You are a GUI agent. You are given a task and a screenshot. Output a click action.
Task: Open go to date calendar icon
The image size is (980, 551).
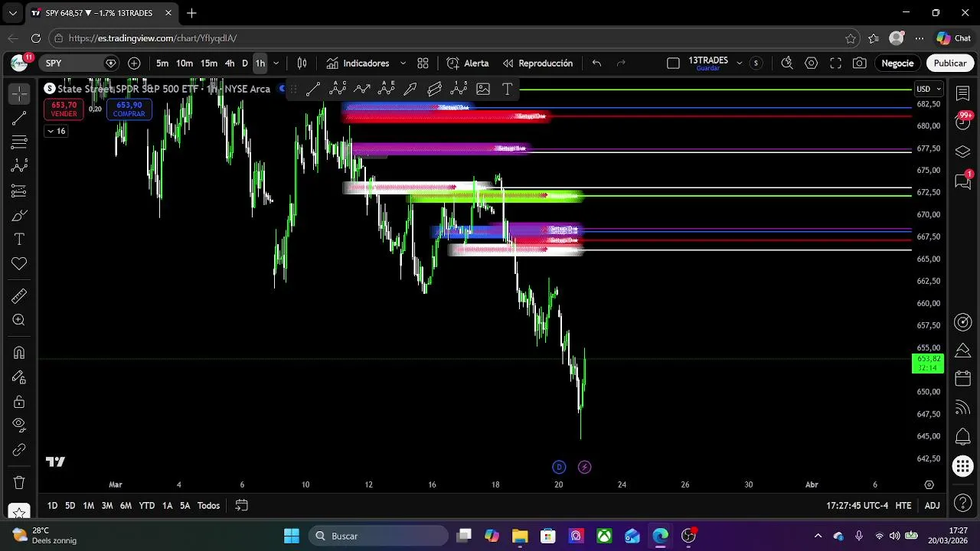coord(241,506)
